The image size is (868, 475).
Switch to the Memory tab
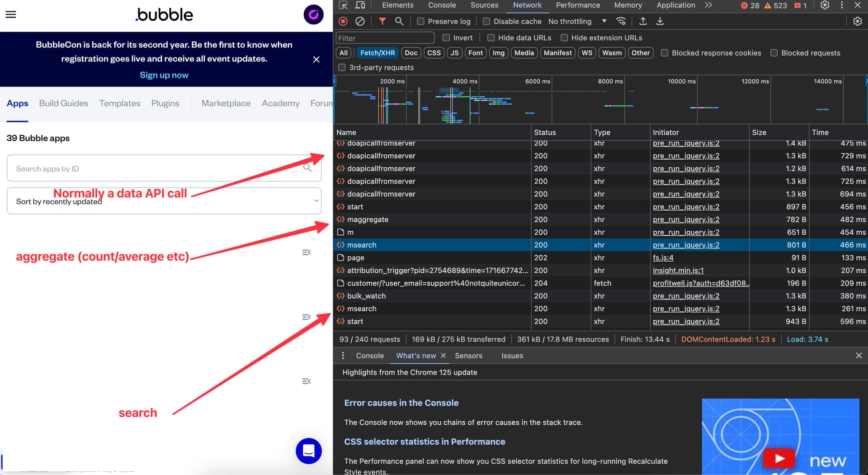(x=628, y=5)
